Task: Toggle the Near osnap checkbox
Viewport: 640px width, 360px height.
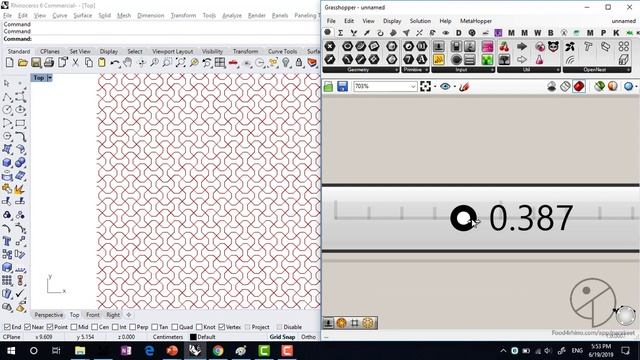Action: pos(28,327)
